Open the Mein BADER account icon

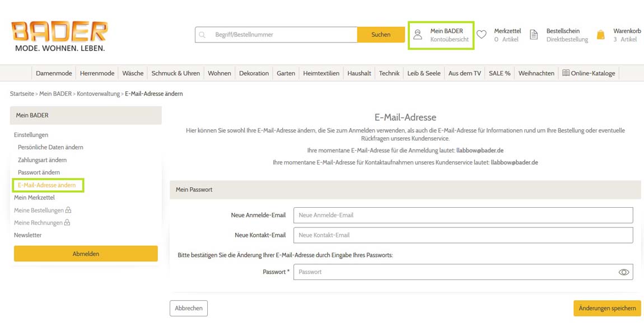[x=418, y=35]
